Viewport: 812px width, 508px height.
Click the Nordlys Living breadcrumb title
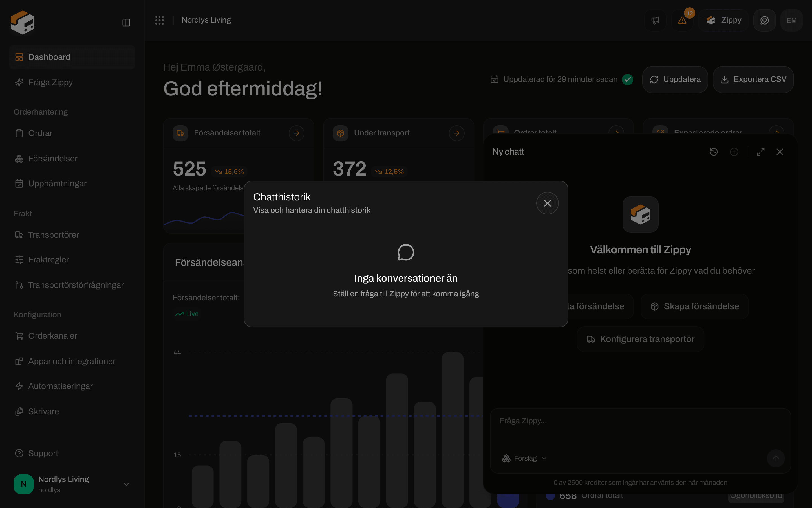[206, 20]
